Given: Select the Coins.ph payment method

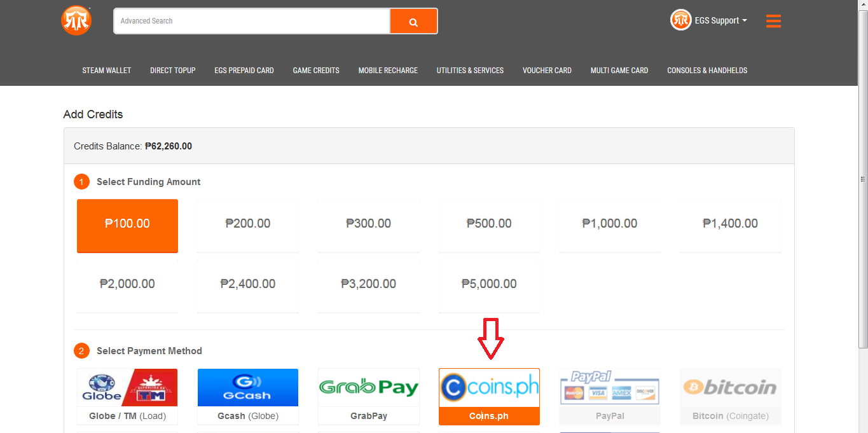Looking at the screenshot, I should pos(489,397).
